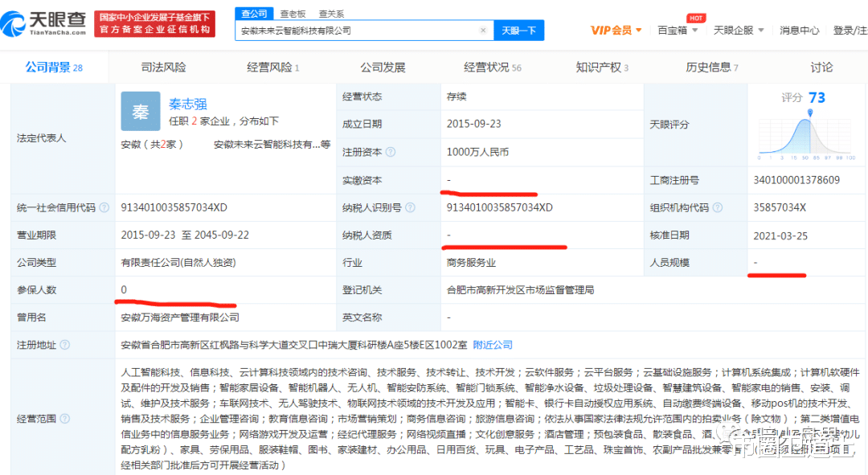Open the VIP会员 dropdown
Screen dimensions: 868x475
pos(613,30)
